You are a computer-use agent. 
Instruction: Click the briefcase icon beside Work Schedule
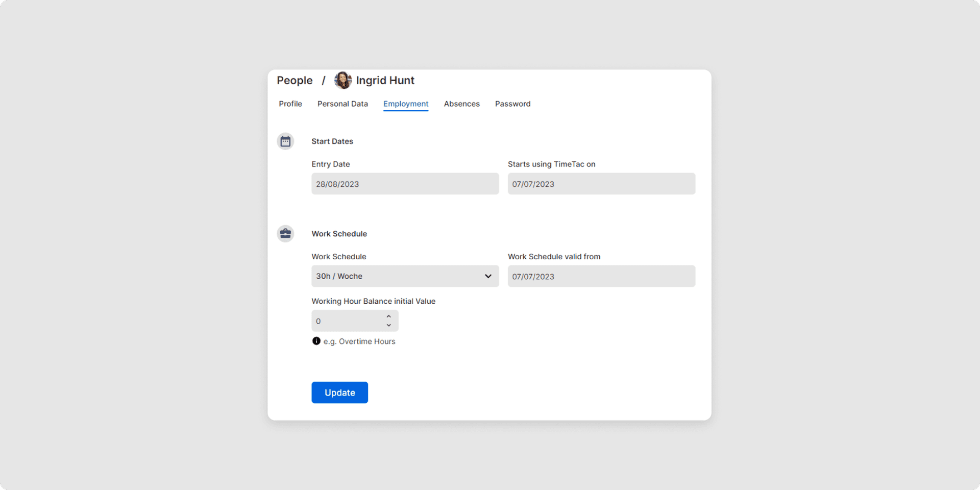click(285, 234)
